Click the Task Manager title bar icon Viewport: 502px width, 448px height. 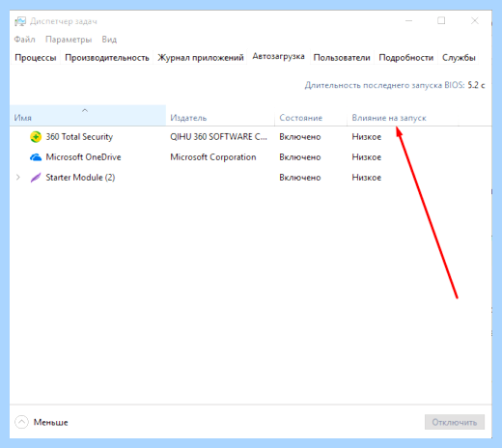coord(20,21)
